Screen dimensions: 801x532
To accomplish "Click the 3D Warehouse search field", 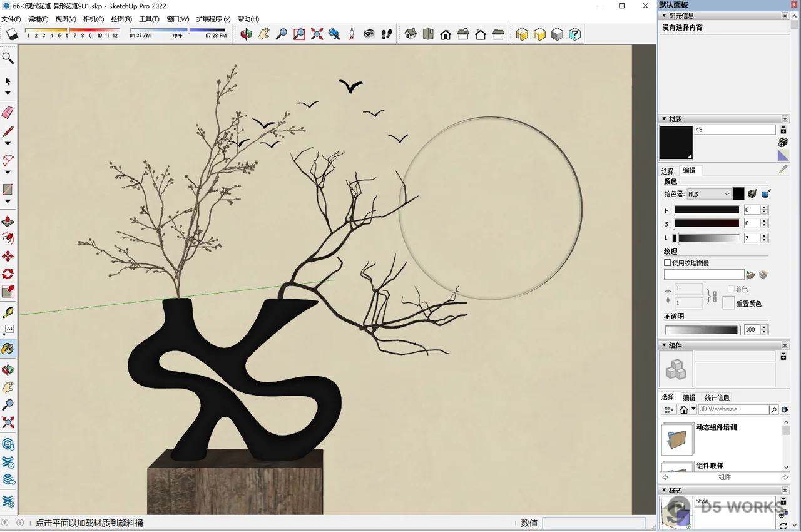I will (x=733, y=409).
